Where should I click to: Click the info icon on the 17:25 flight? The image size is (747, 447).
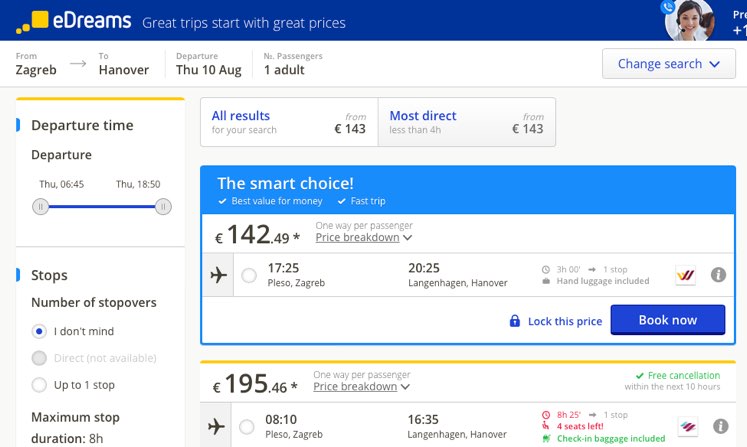(x=718, y=274)
